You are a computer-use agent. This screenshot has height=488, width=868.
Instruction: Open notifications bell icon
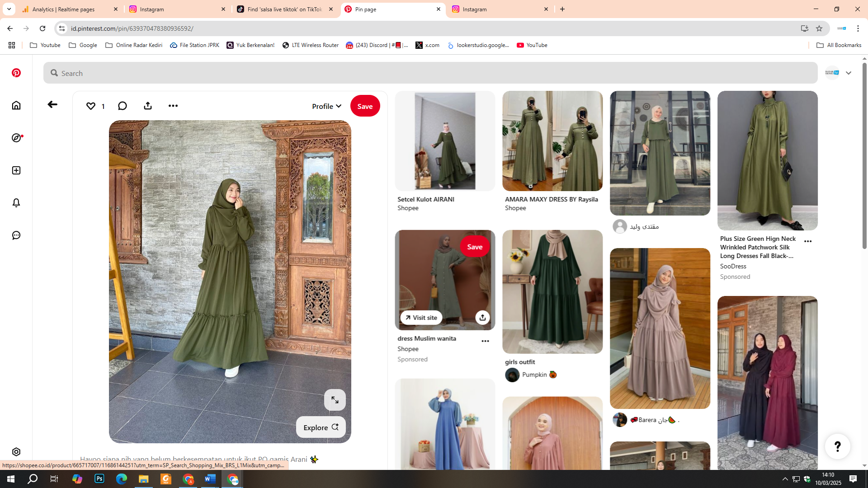coord(16,203)
